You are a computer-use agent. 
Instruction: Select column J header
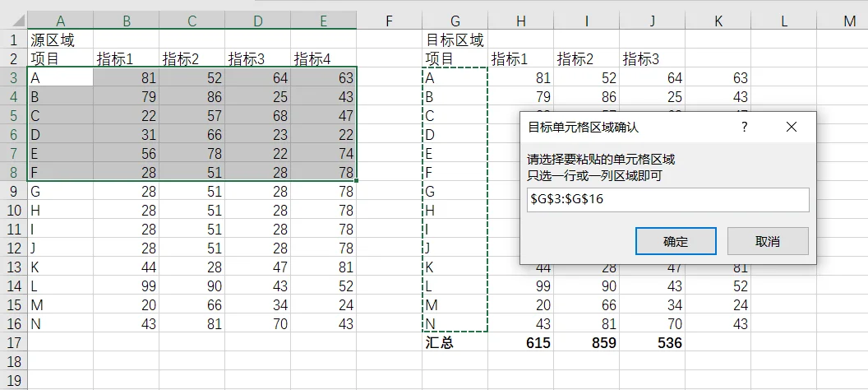653,21
